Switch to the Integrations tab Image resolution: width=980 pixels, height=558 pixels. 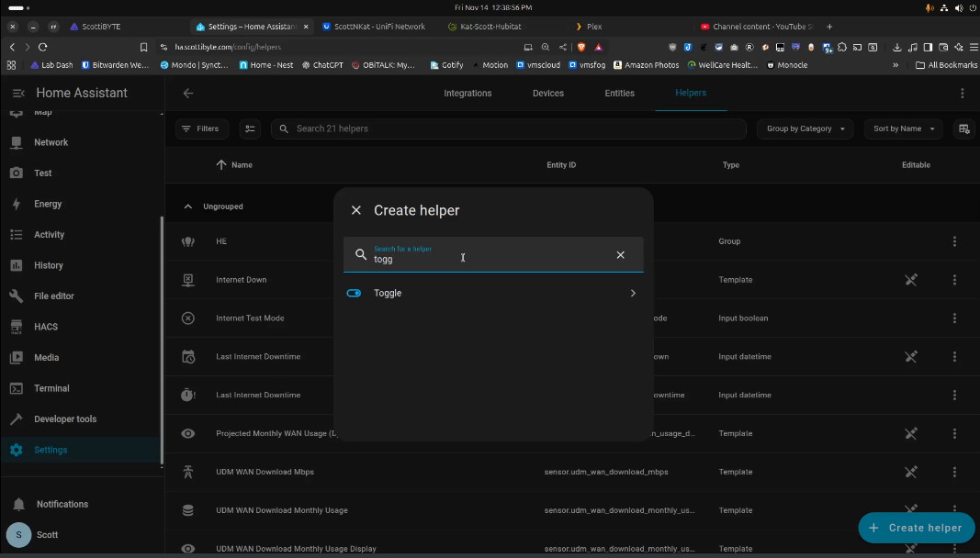[467, 93]
